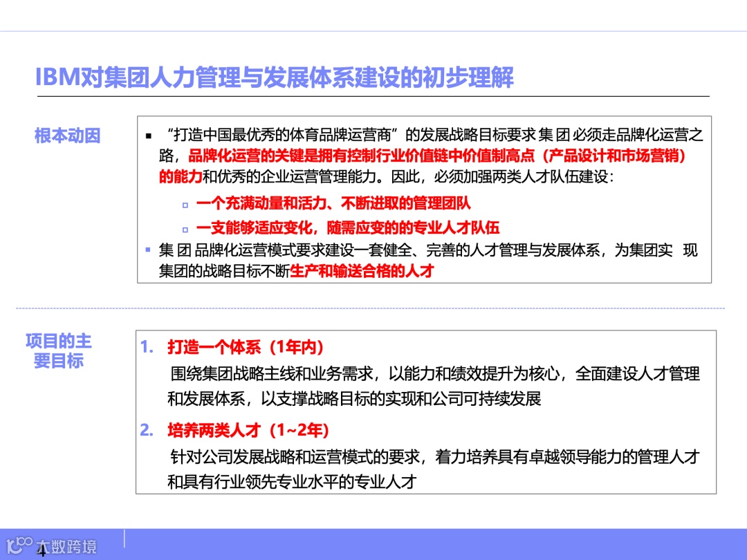Click the line 和具有行业领先专业水平的专业人才
The height and width of the screenshot is (560, 747).
point(292,482)
